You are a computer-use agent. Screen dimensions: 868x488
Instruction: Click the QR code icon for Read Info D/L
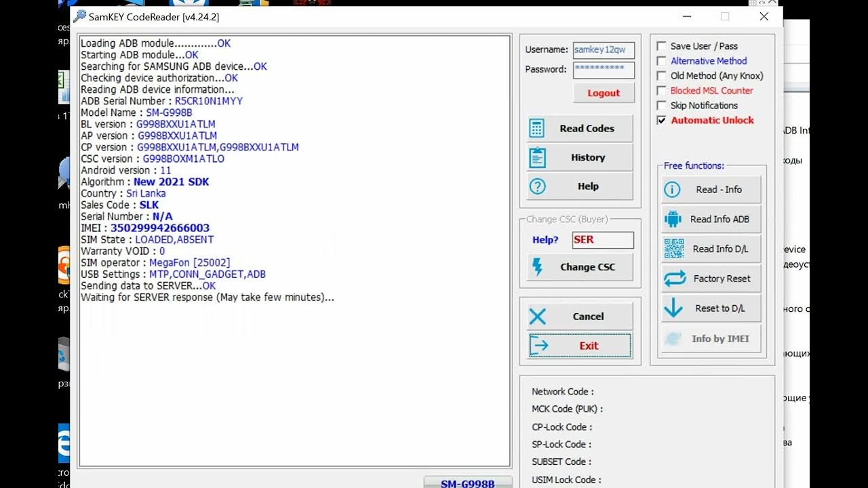(674, 249)
